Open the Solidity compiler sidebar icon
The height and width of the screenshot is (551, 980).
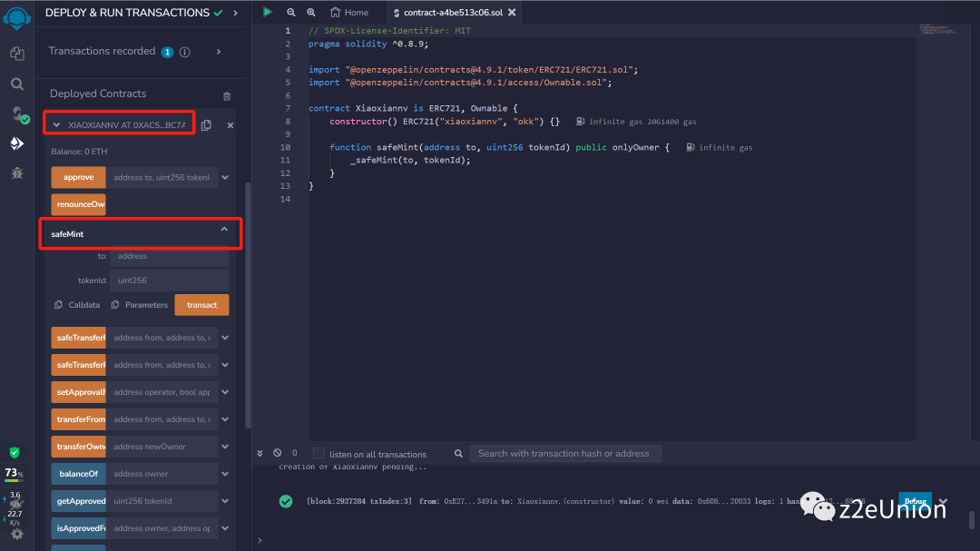(x=16, y=113)
